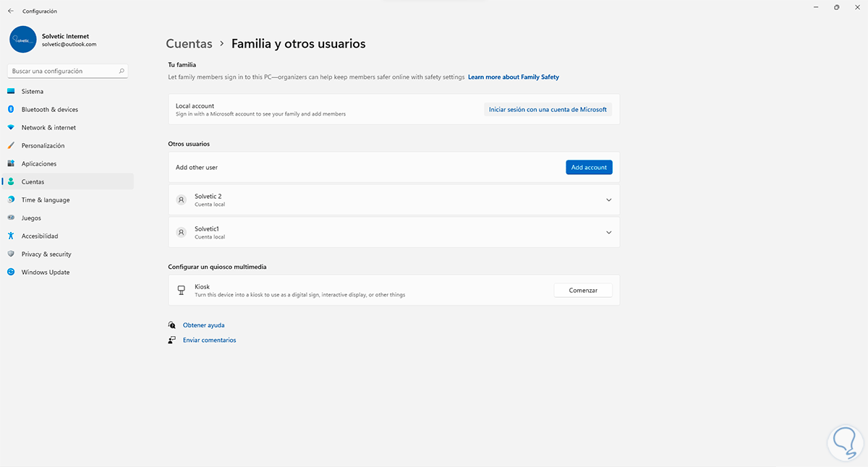Click Iniciar sesión con una cuenta de Microsoft
This screenshot has width=868, height=467.
(548, 110)
